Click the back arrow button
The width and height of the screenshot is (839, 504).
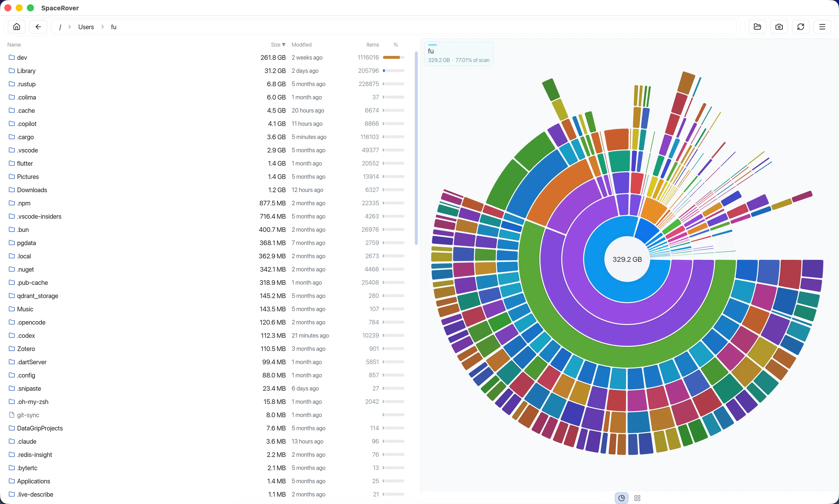(38, 27)
